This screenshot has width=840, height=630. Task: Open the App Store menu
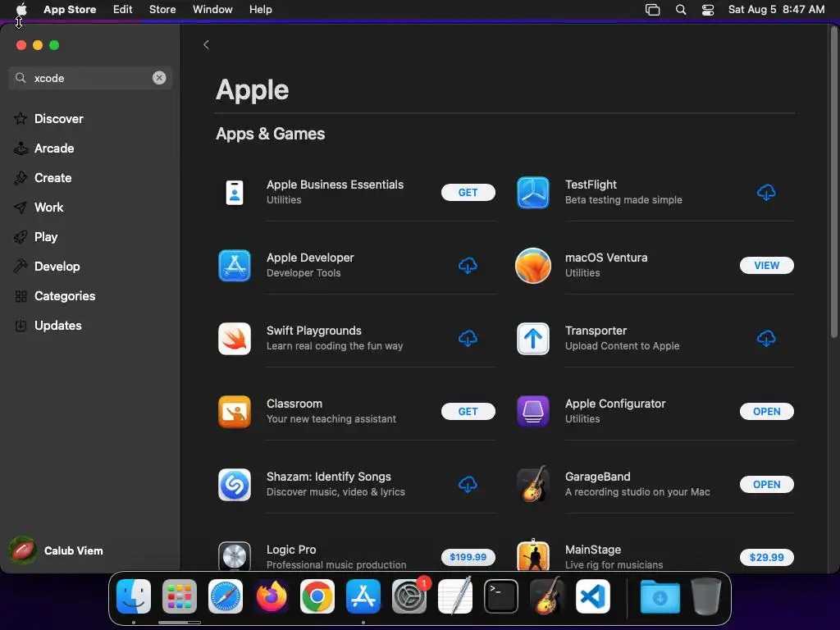tap(70, 10)
